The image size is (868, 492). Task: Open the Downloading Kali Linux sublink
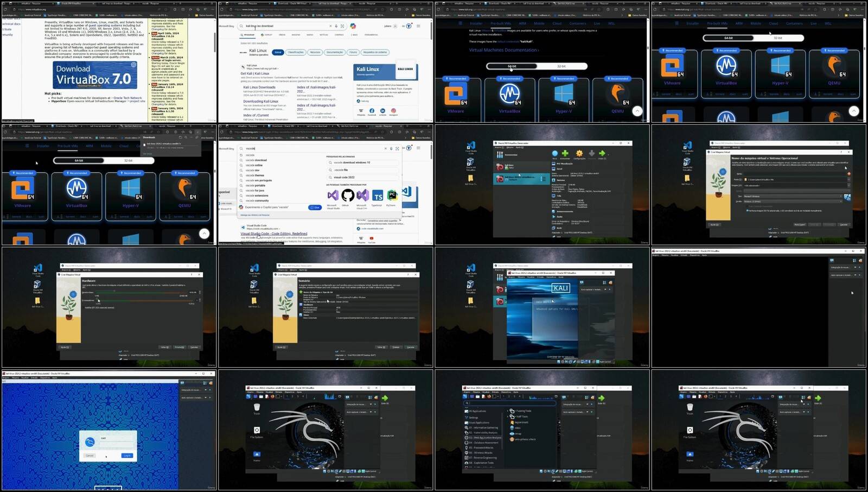pyautogui.click(x=261, y=101)
